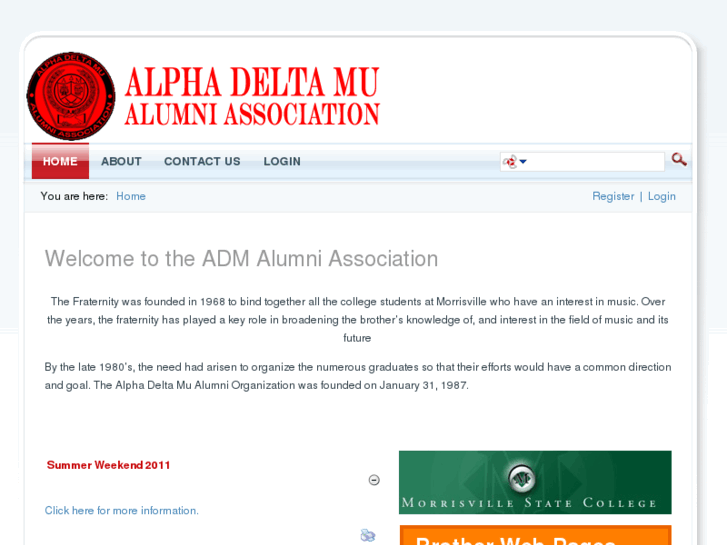Click the minimize module circle icon
This screenshot has width=727, height=545.
pos(374,480)
